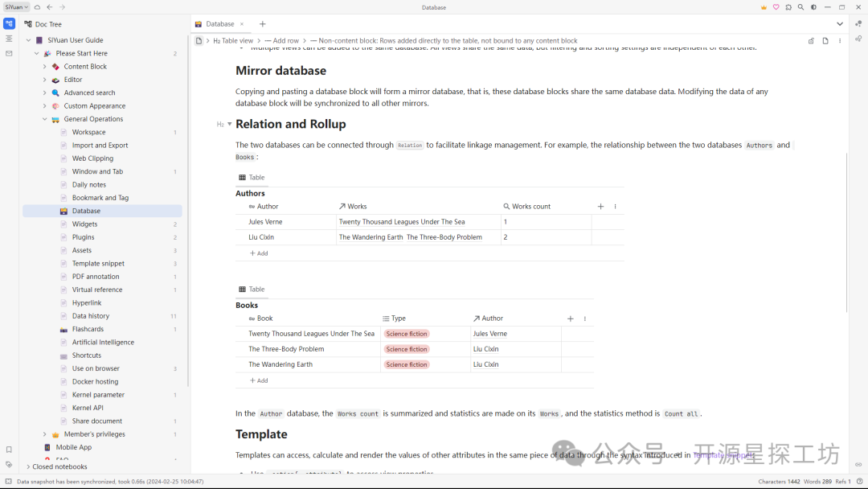Screen dimensions: 868x489
Task: Add a column to Authors table
Action: coord(600,207)
